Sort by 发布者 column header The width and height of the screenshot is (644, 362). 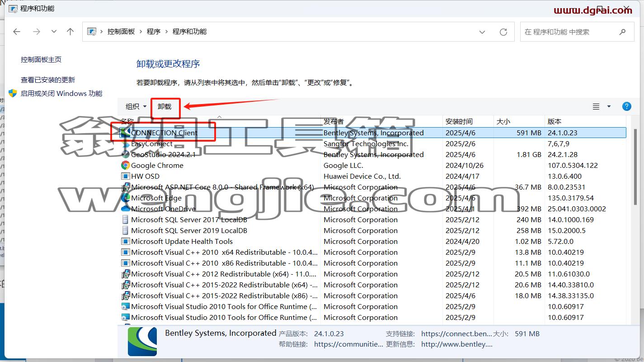(334, 122)
